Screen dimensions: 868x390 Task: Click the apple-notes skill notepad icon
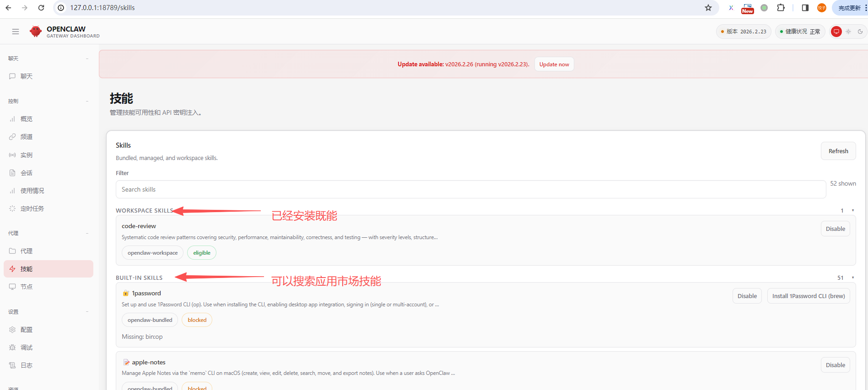pos(126,362)
